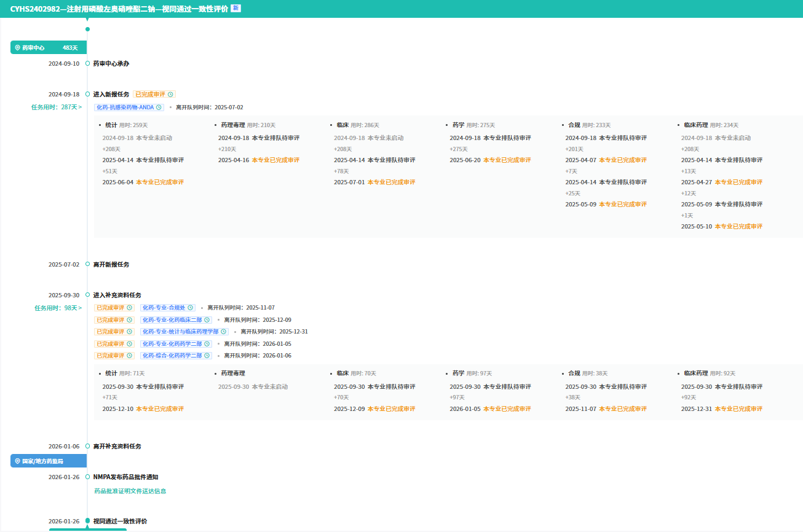Click clock icon in 化药-抗感染药物-ANDA tag
The height and width of the screenshot is (532, 803).
click(159, 108)
